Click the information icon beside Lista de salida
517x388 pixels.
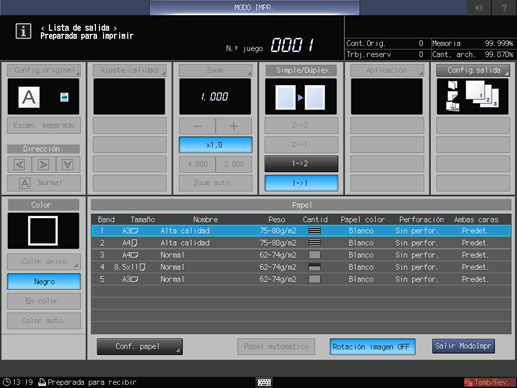pyautogui.click(x=23, y=31)
